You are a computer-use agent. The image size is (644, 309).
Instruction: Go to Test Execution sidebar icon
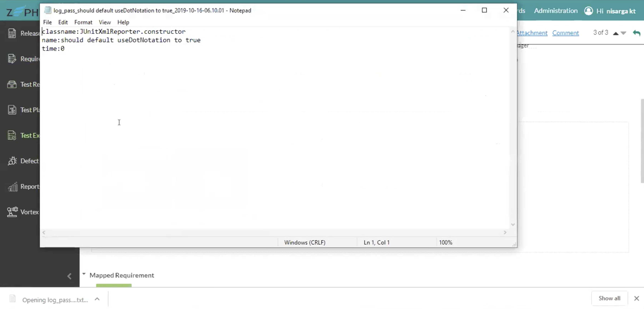12,135
